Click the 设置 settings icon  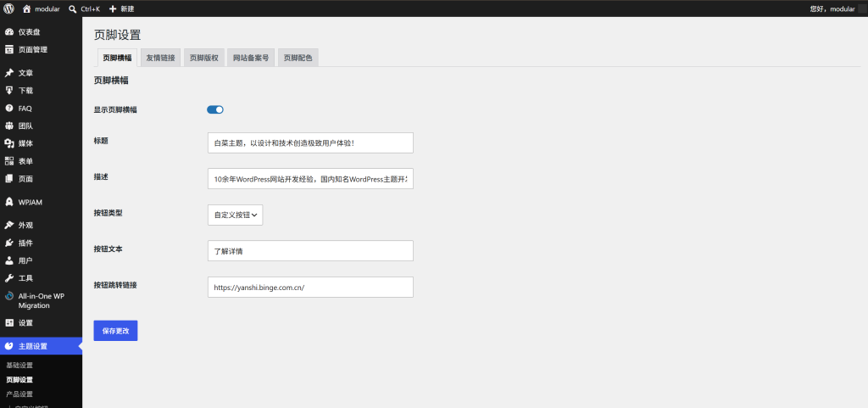(x=8, y=322)
